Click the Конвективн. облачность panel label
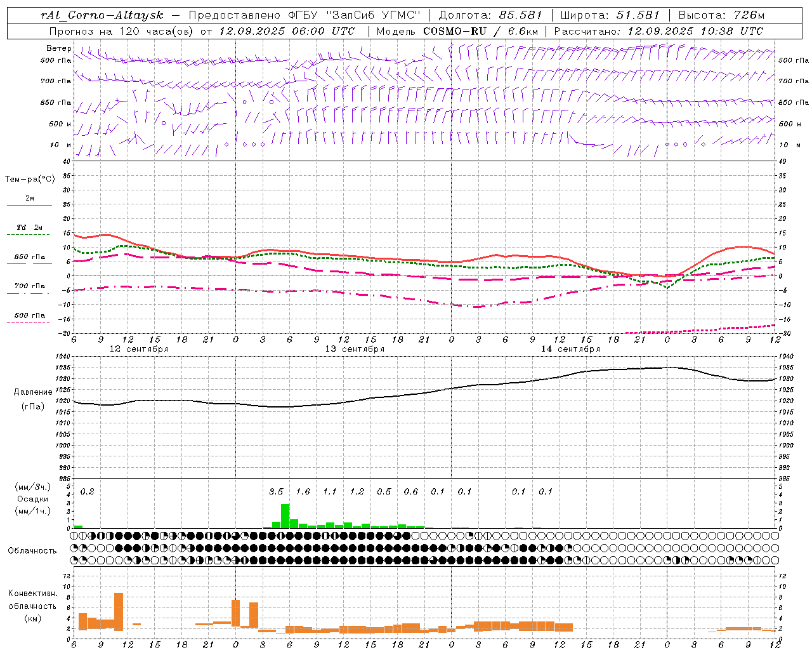Image resolution: width=812 pixels, height=650 pixels. [32, 600]
